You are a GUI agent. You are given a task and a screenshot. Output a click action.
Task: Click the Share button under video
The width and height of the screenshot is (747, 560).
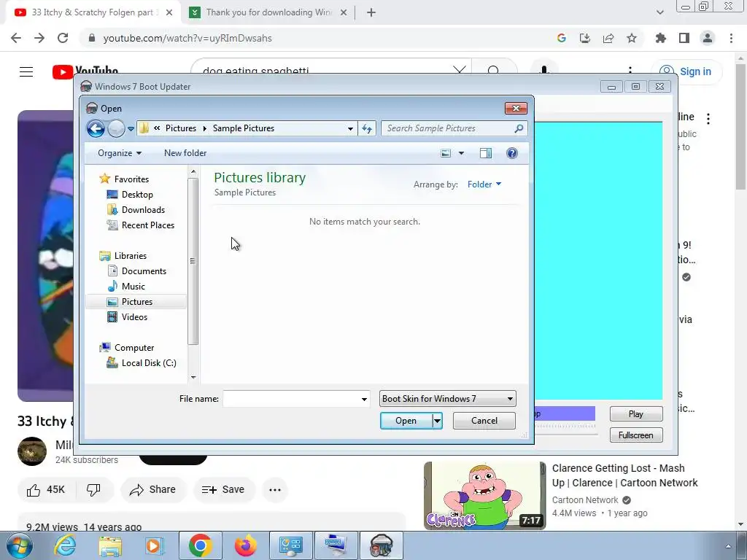click(x=153, y=489)
